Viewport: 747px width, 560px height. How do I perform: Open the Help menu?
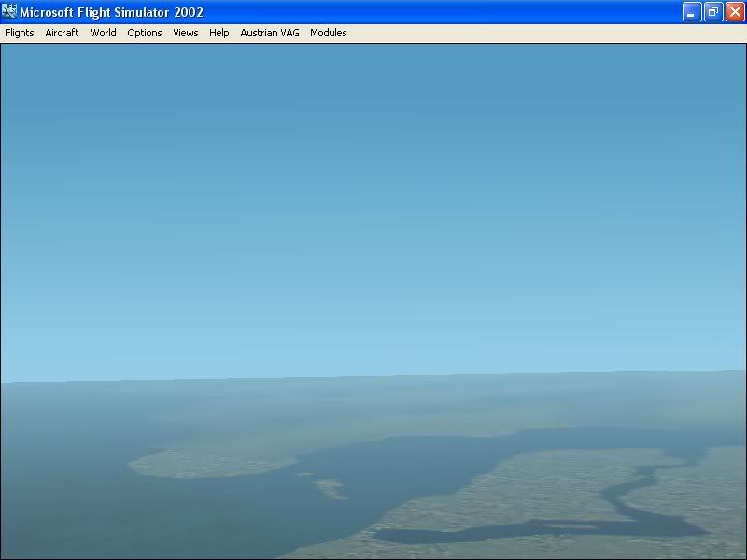[x=219, y=33]
